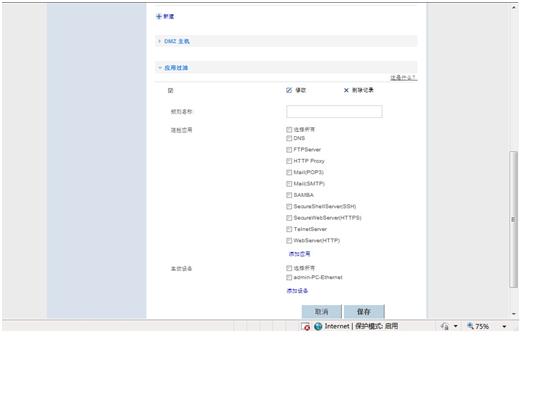
Task: Tick the Mail(POP3) checkbox
Action: click(x=289, y=172)
